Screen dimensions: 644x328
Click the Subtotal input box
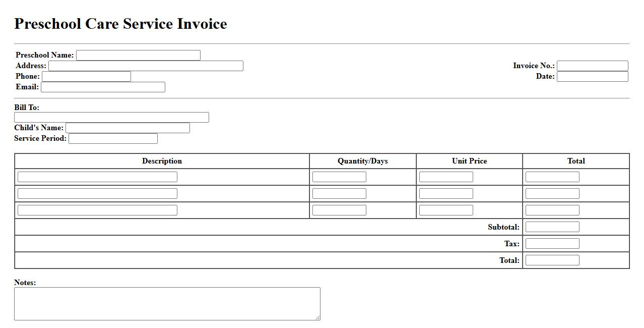click(552, 227)
